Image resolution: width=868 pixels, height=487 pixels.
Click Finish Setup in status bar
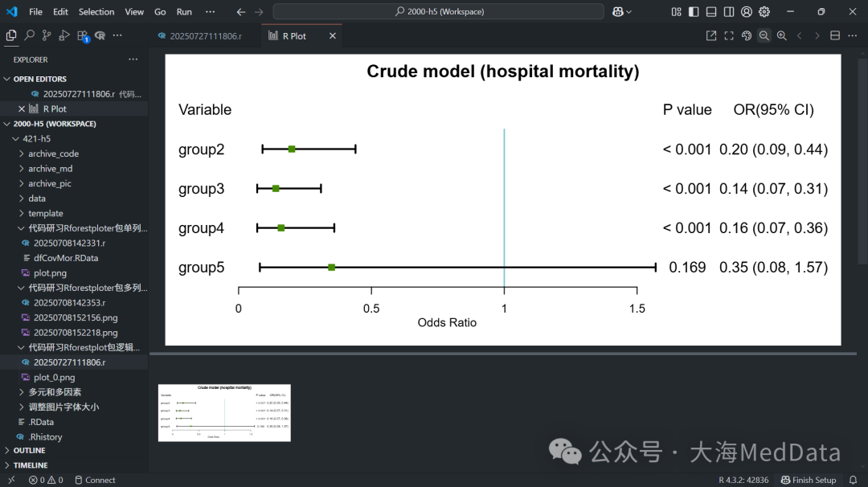[x=809, y=480]
